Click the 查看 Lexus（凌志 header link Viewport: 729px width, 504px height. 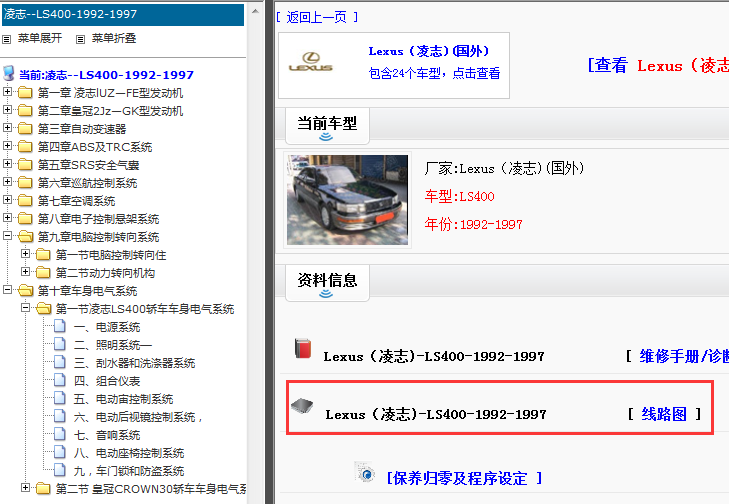658,66
